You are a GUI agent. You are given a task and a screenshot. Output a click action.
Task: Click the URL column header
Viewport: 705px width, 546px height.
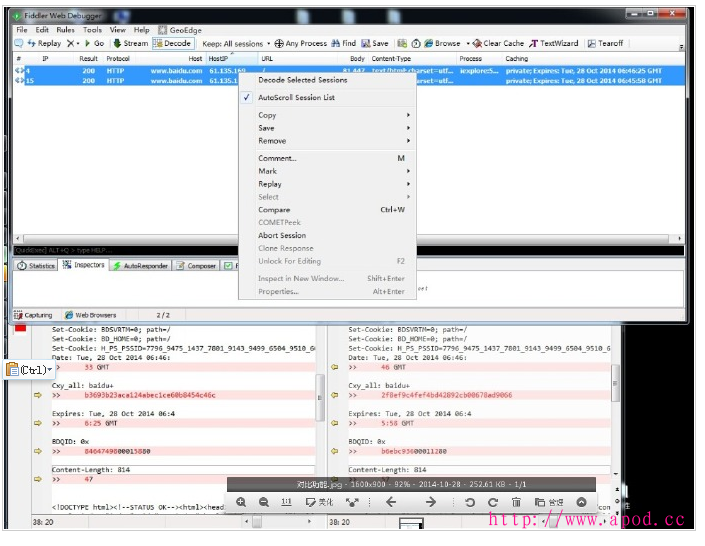(268, 59)
